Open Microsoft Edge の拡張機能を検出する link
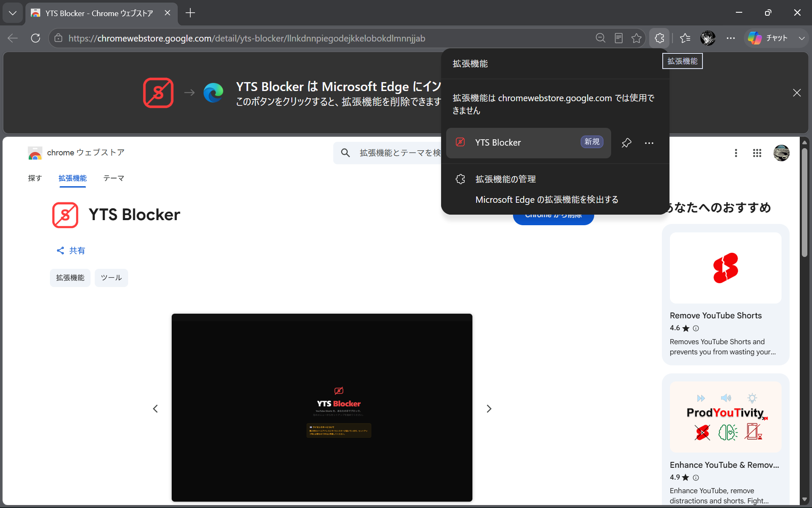Screen dimensions: 812x508 (x=547, y=199)
